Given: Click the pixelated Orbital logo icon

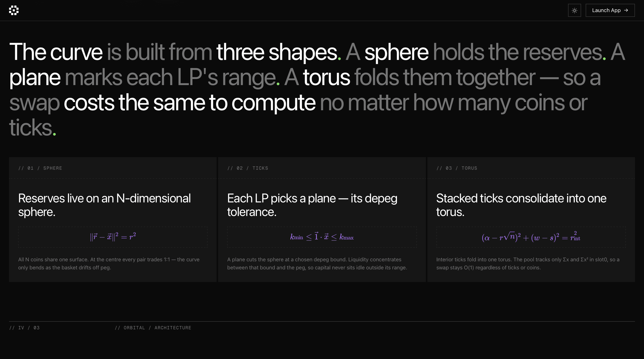Looking at the screenshot, I should click(14, 10).
